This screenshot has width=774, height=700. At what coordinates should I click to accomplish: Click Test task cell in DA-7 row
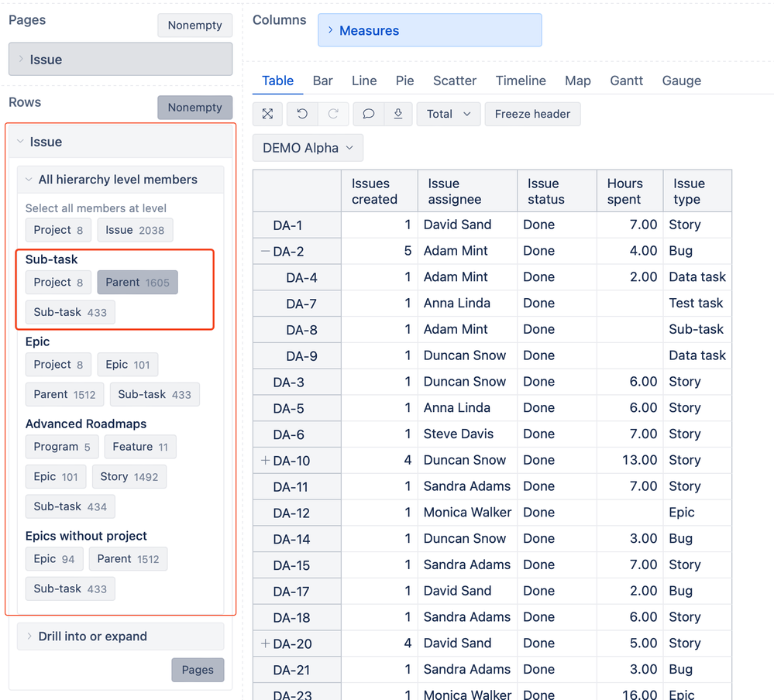697,304
